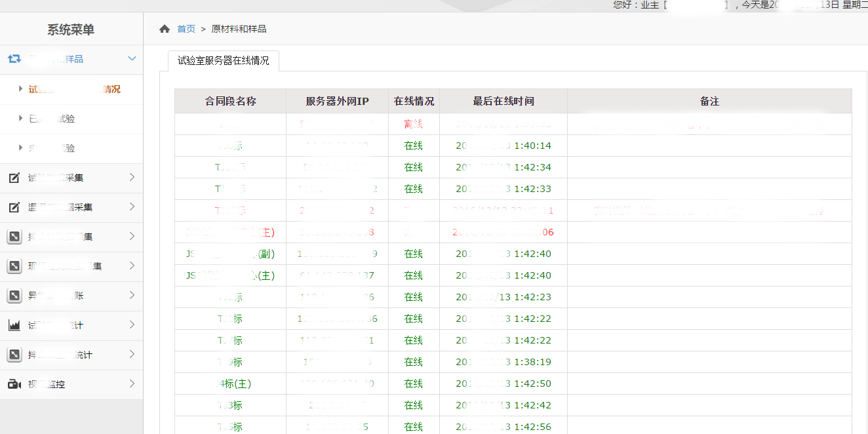Click the square icon beside 异常台账 menu
The width and height of the screenshot is (868, 434).
[x=14, y=296]
